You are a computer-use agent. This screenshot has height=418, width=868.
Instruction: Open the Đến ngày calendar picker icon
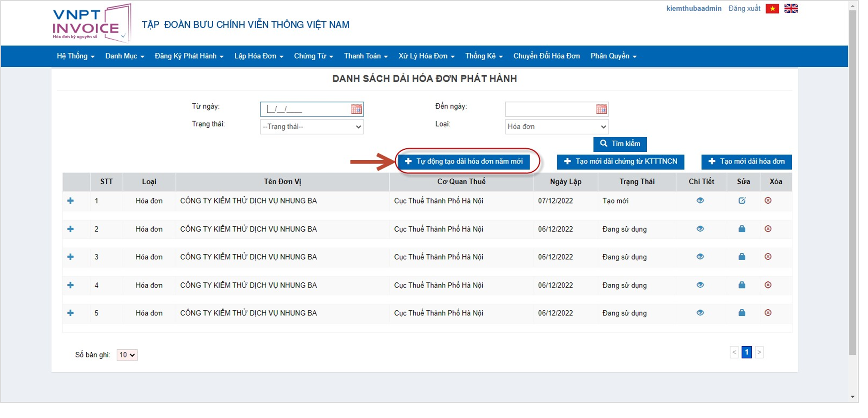click(601, 109)
